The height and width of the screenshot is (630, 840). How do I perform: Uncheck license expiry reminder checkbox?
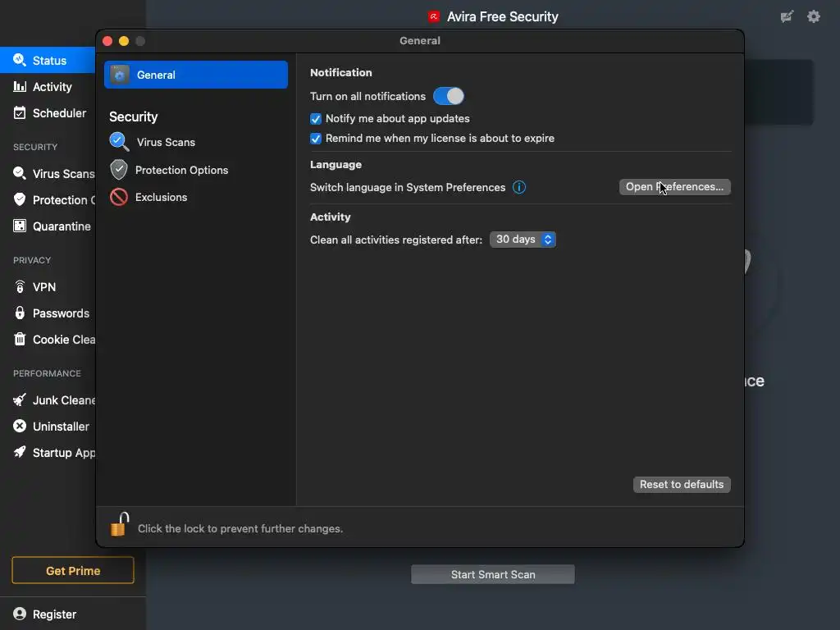(316, 138)
